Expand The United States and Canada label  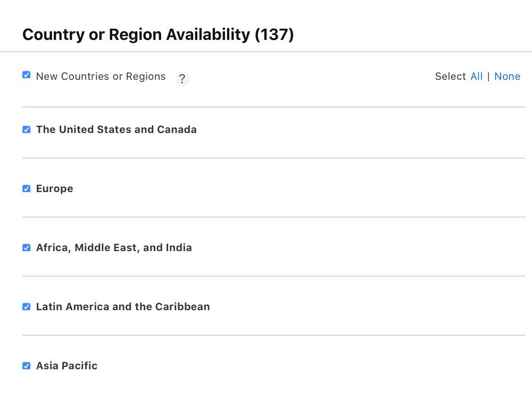116,129
